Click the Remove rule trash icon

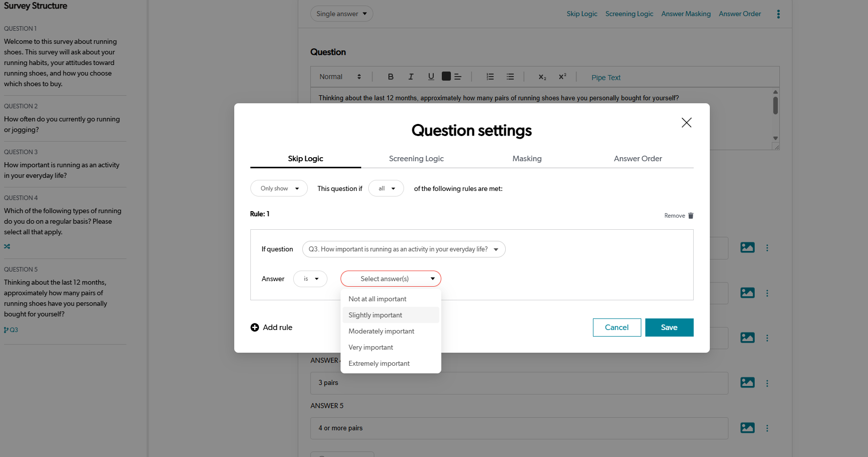pos(691,216)
